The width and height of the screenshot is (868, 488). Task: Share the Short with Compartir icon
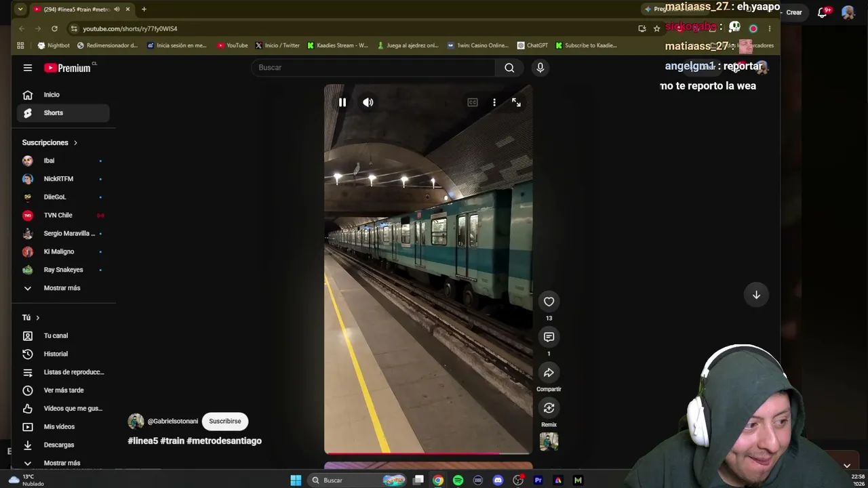click(549, 373)
